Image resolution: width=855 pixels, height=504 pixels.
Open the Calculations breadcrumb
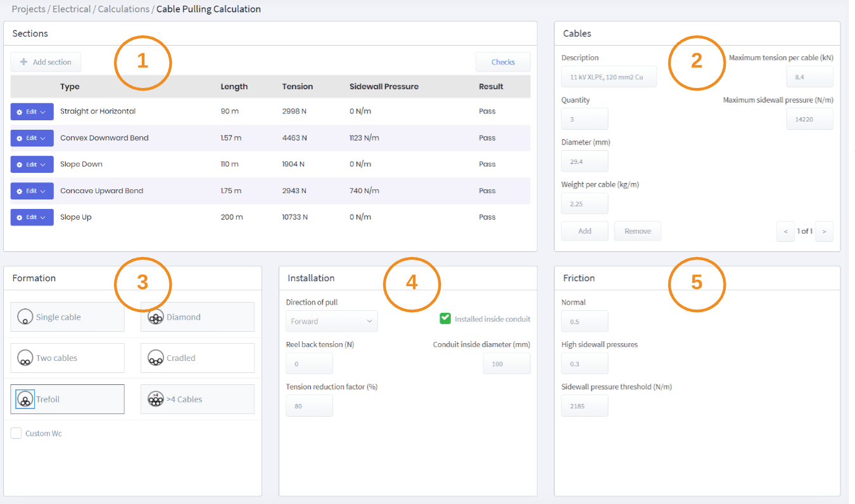click(123, 9)
